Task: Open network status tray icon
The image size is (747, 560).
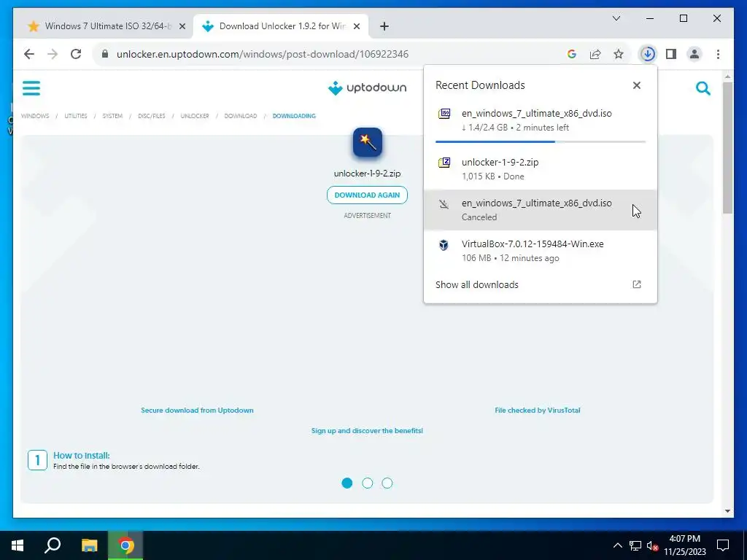Action: point(635,545)
